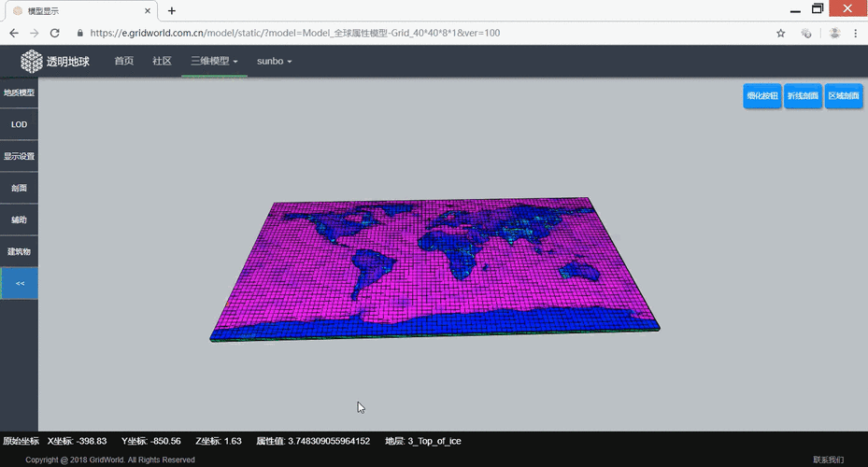This screenshot has width=868, height=467.
Task: Bookmark this page with the star icon
Action: point(780,33)
